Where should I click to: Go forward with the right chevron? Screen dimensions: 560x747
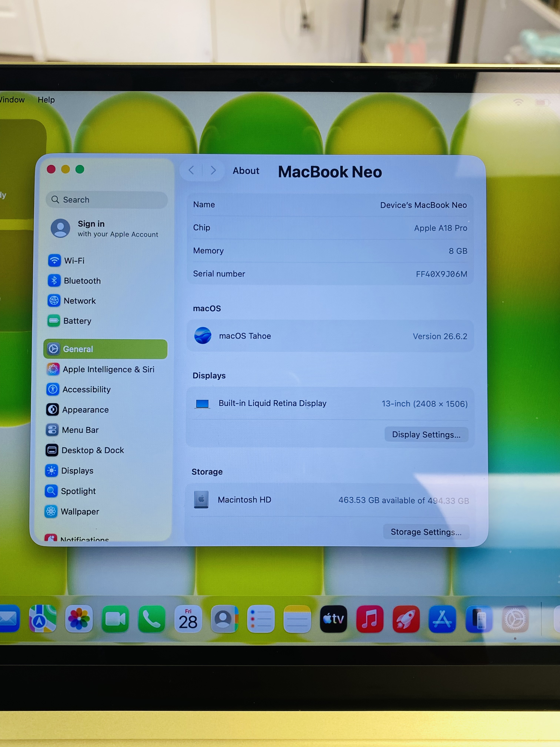coord(213,170)
